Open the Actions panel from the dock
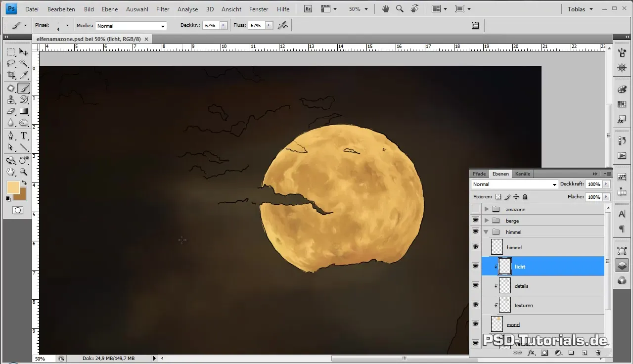 (622, 156)
